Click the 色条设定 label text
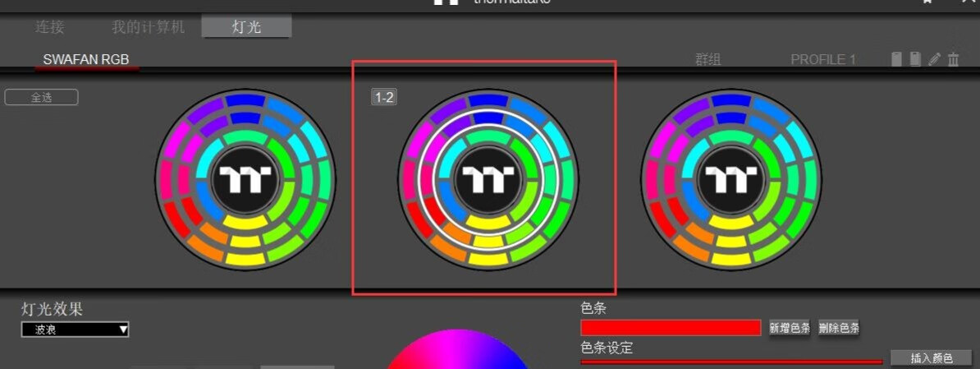Screen dimensions: 980x369 (607, 348)
